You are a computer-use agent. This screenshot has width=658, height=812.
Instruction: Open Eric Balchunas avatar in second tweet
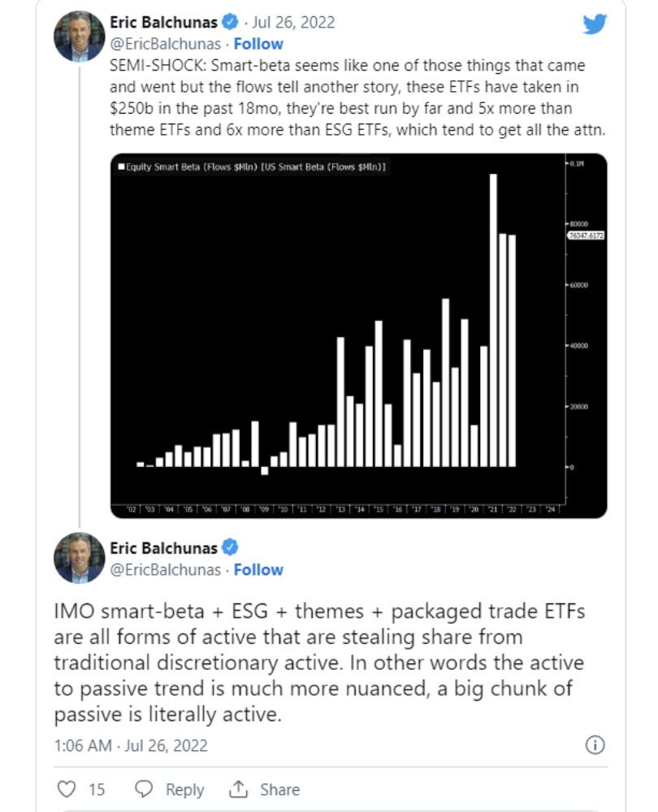point(80,558)
